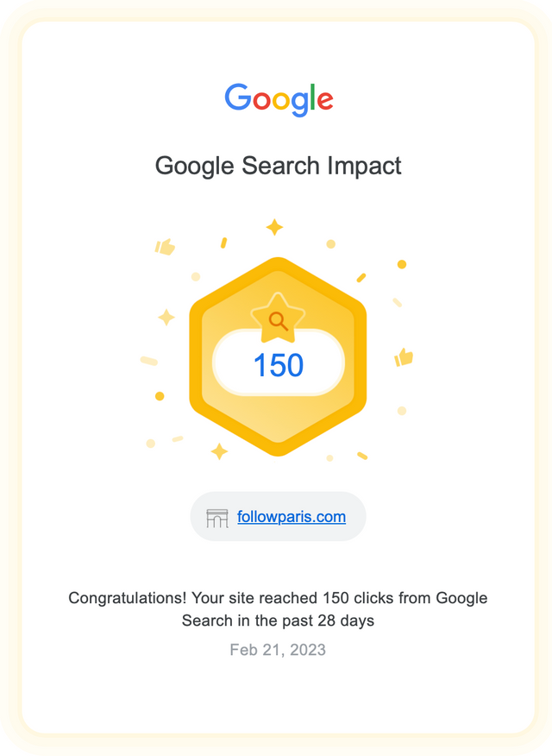Click the sparkle star left of the hexagon

(x=166, y=318)
